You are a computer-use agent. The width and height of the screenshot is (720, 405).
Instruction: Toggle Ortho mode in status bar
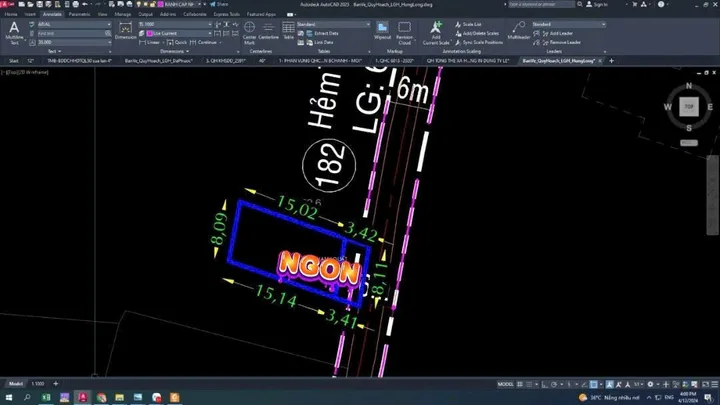pyautogui.click(x=545, y=384)
